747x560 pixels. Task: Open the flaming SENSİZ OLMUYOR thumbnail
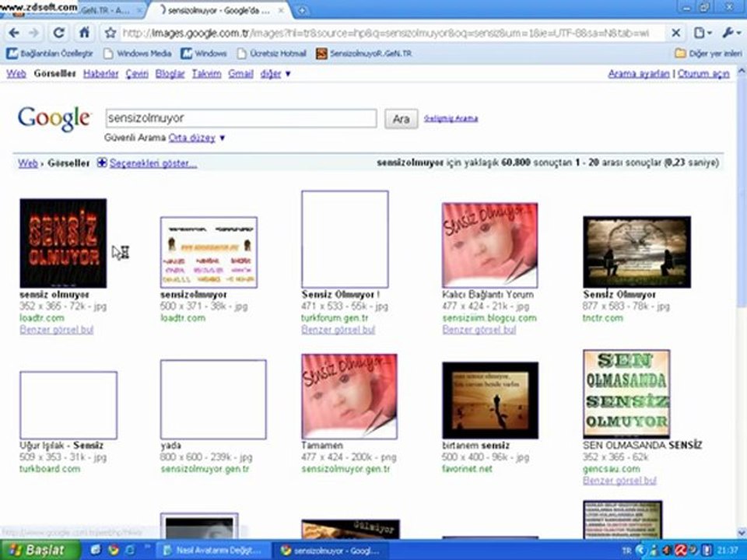click(63, 243)
